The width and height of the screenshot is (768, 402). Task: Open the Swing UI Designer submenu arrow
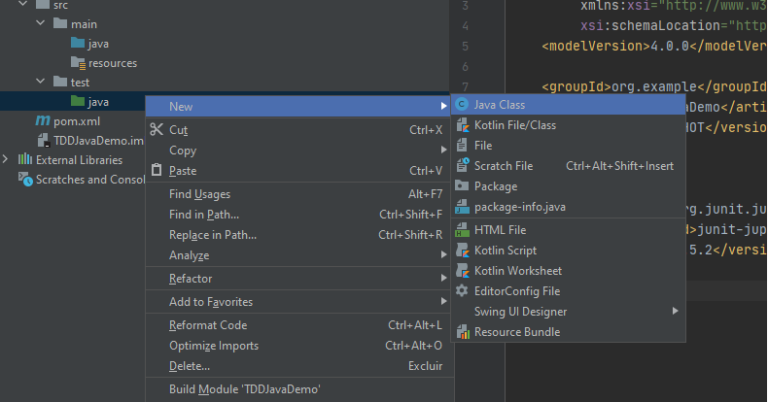click(x=675, y=311)
